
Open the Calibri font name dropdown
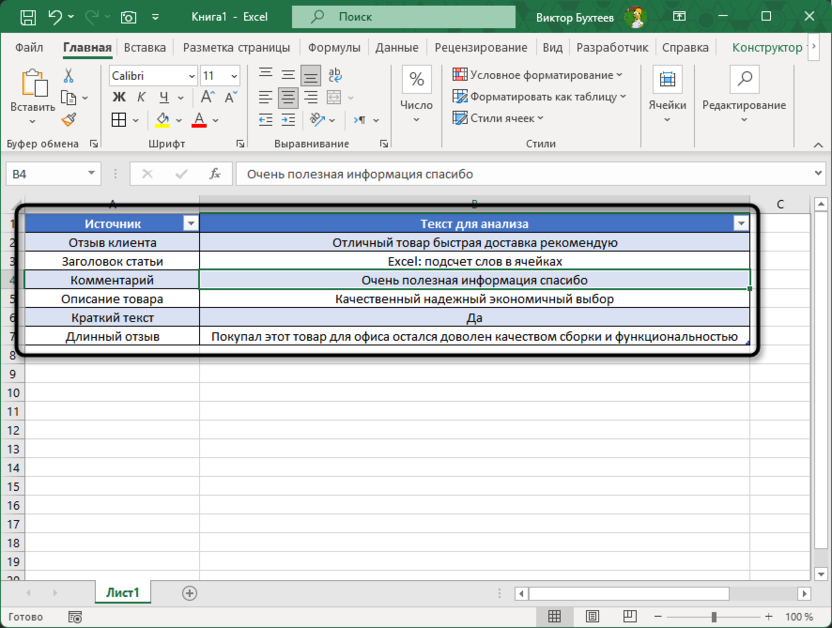click(x=191, y=76)
